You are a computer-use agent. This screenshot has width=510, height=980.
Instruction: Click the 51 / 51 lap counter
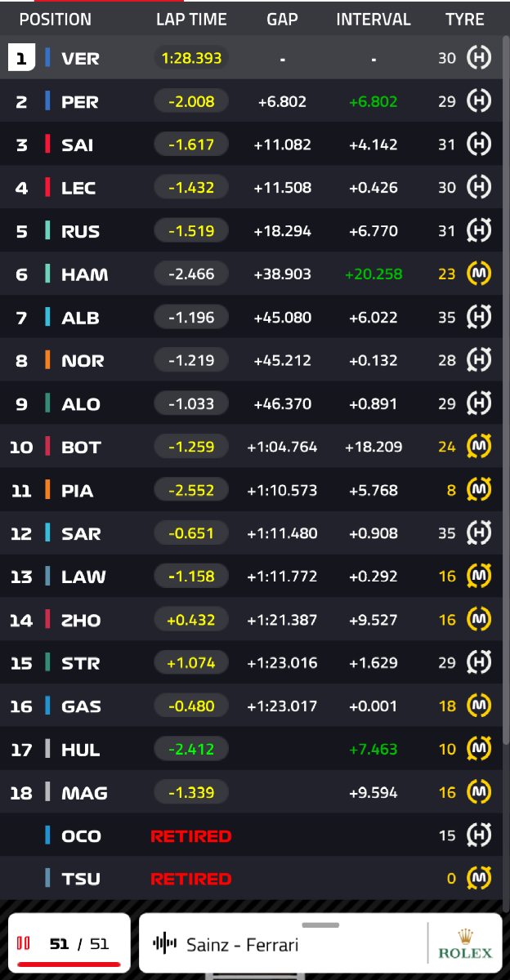coord(78,943)
